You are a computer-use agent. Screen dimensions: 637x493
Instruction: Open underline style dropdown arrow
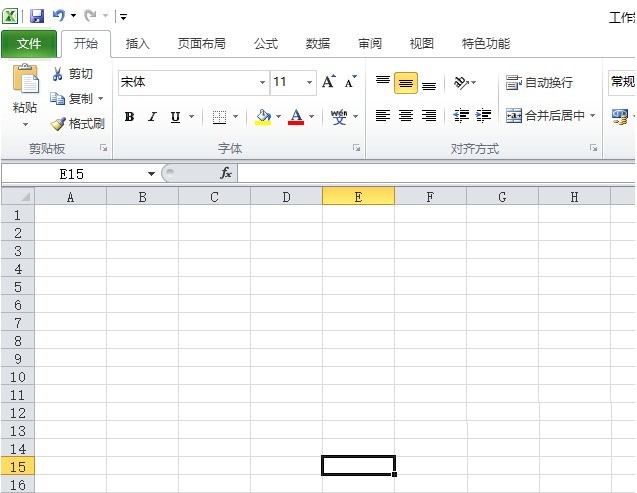pos(191,117)
